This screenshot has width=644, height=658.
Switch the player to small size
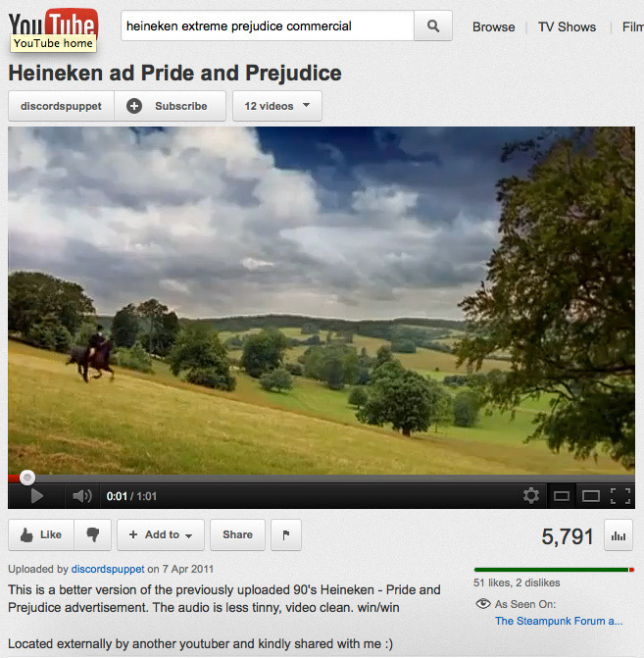point(562,496)
